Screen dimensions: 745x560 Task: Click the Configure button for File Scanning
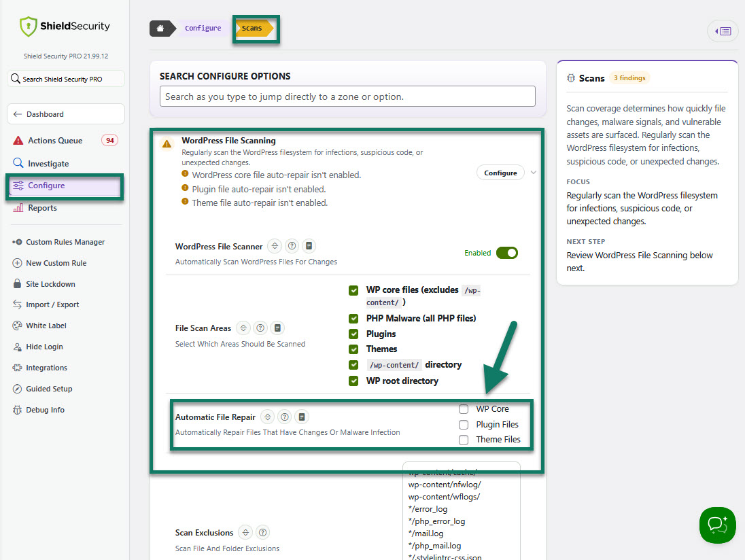(x=500, y=173)
